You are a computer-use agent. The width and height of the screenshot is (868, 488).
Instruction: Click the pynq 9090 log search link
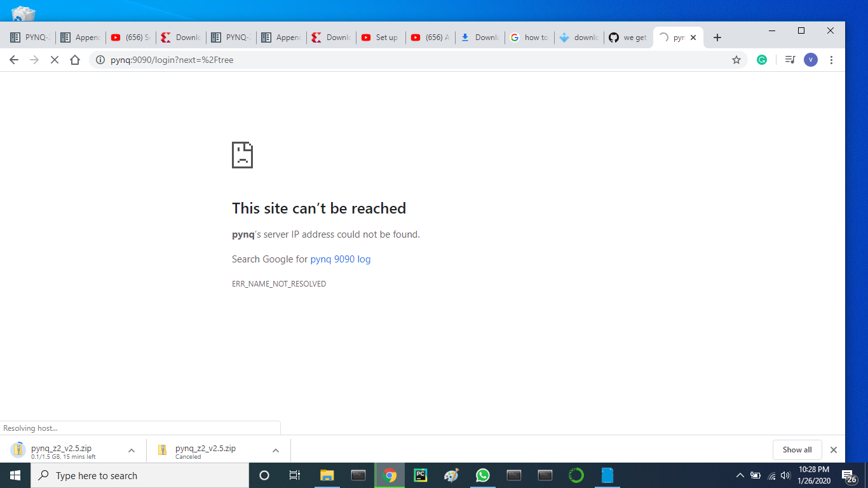click(x=340, y=259)
